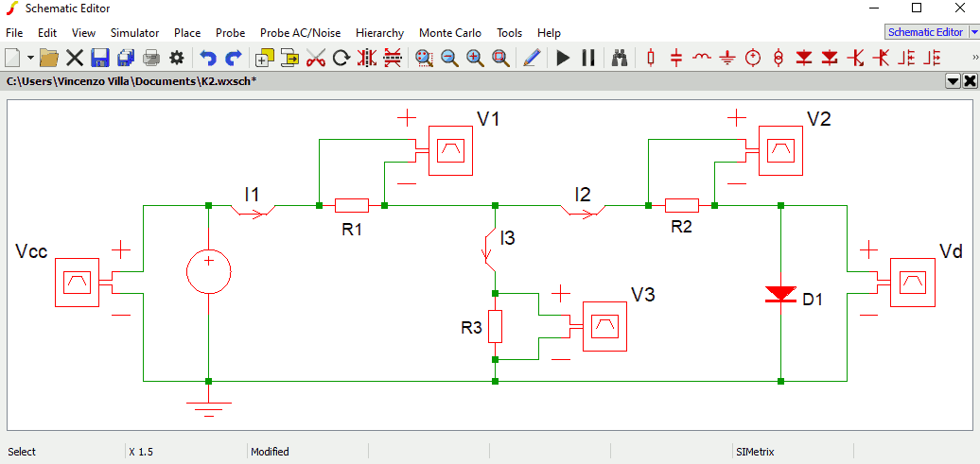The image size is (980, 464).
Task: Open the Schematic Editor workspace dropdown arrow
Action: [973, 32]
